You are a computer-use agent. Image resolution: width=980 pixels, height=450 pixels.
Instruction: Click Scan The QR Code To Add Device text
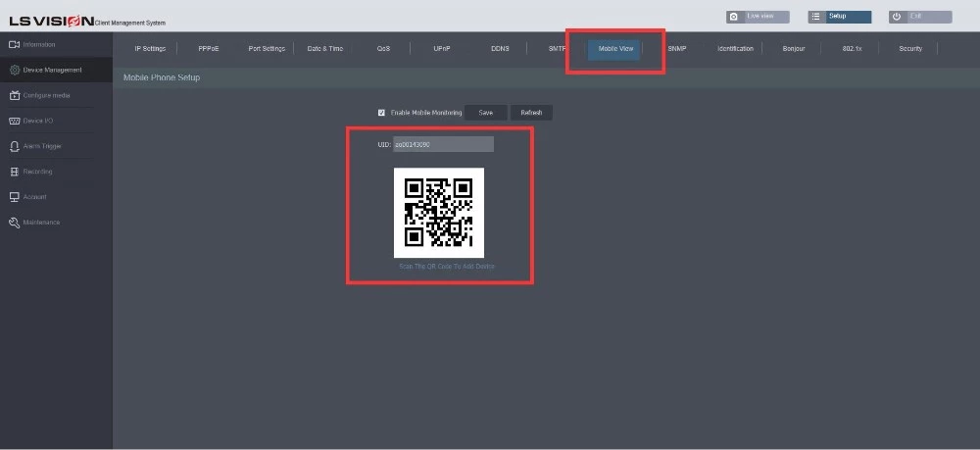click(x=447, y=267)
